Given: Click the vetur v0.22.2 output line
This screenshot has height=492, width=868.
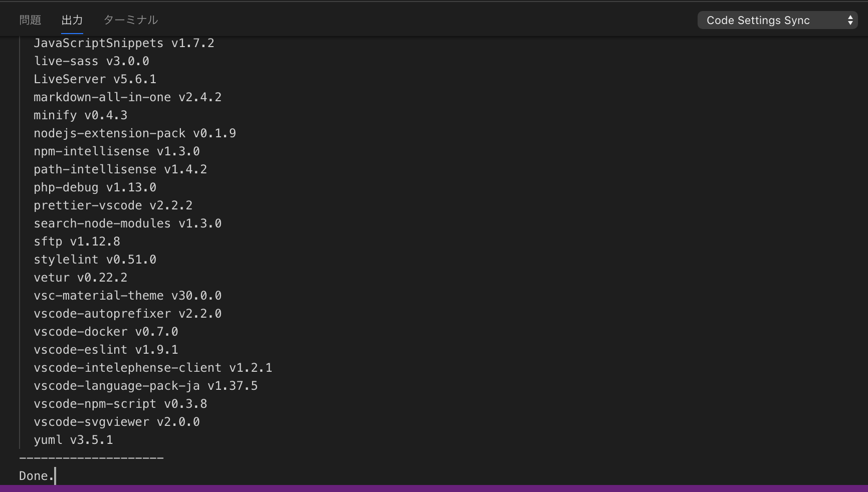Looking at the screenshot, I should (x=80, y=278).
